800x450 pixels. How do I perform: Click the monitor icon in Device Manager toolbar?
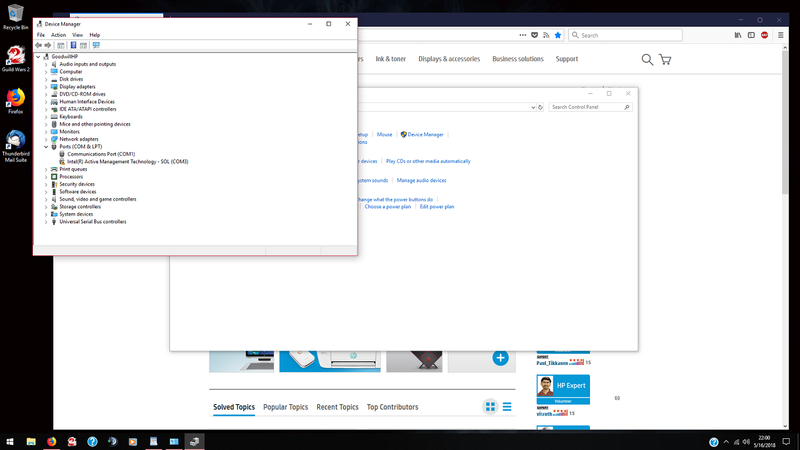(96, 45)
